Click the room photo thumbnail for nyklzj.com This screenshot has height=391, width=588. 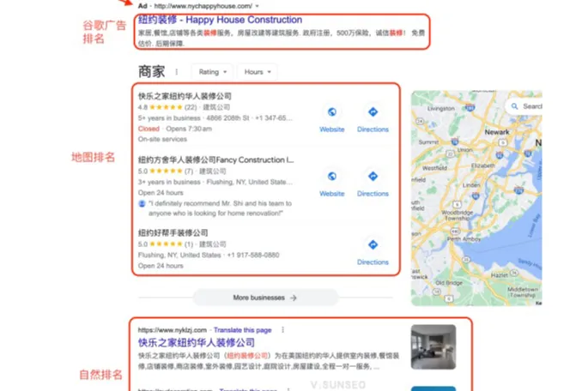(433, 346)
